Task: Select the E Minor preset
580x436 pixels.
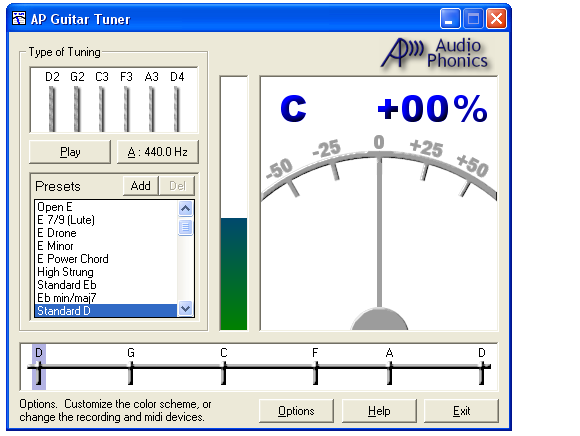Action: point(106,246)
